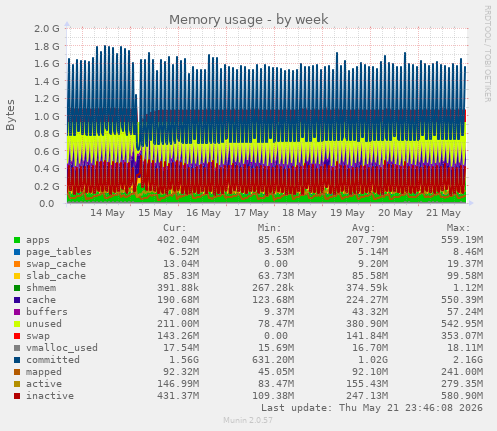
Task: Click the swap_cache orange legend swatch
Action: coord(17,264)
